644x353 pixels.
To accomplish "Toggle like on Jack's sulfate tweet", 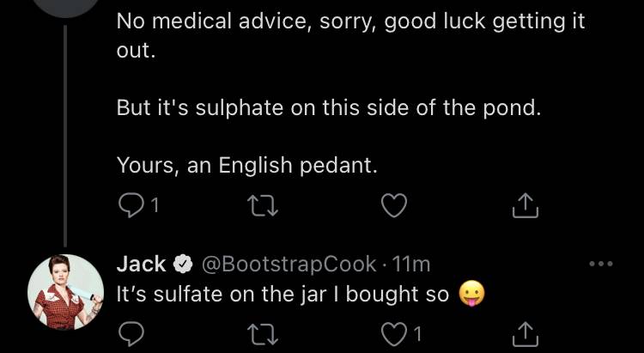I will coord(394,334).
